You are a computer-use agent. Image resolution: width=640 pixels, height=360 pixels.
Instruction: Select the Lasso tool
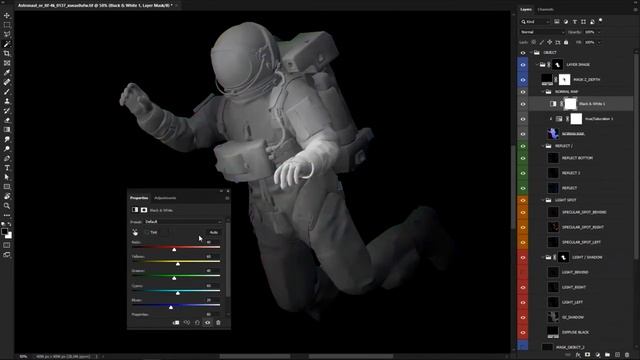(7, 34)
